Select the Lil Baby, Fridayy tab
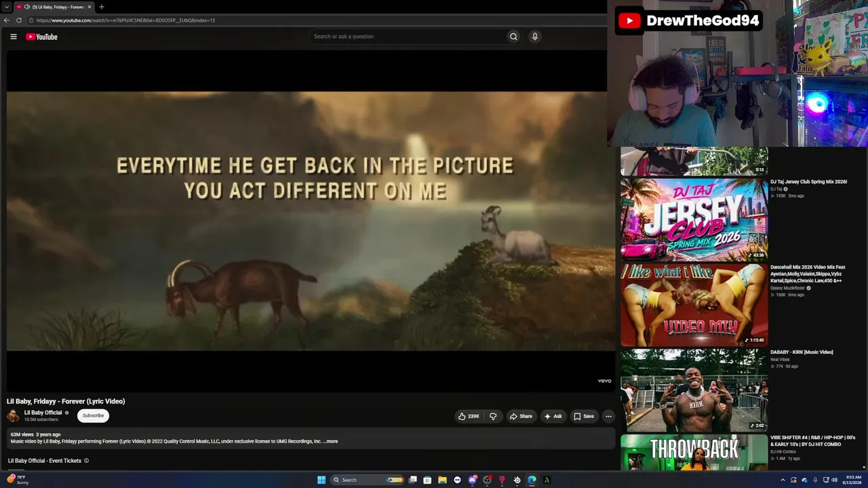 pos(54,7)
